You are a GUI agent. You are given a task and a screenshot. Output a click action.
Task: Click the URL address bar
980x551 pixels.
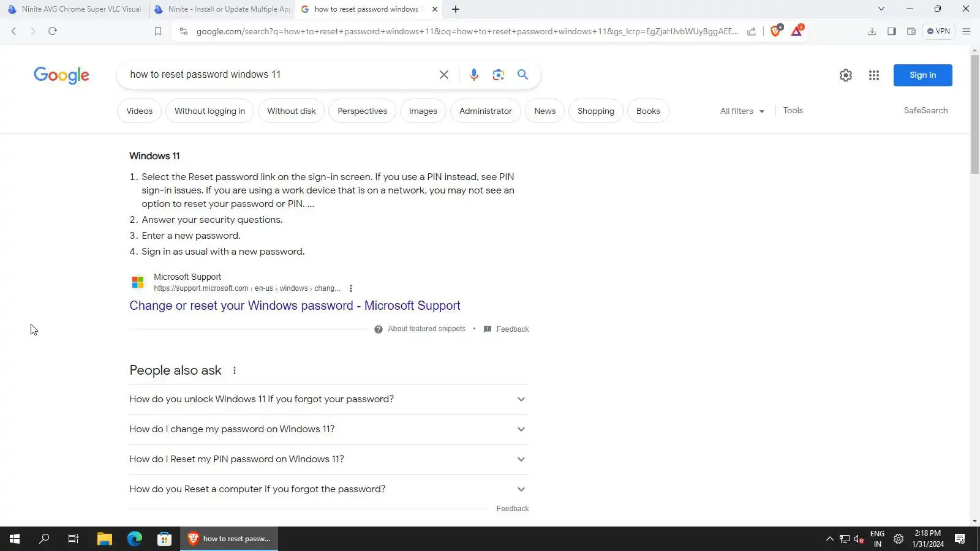coord(467,31)
